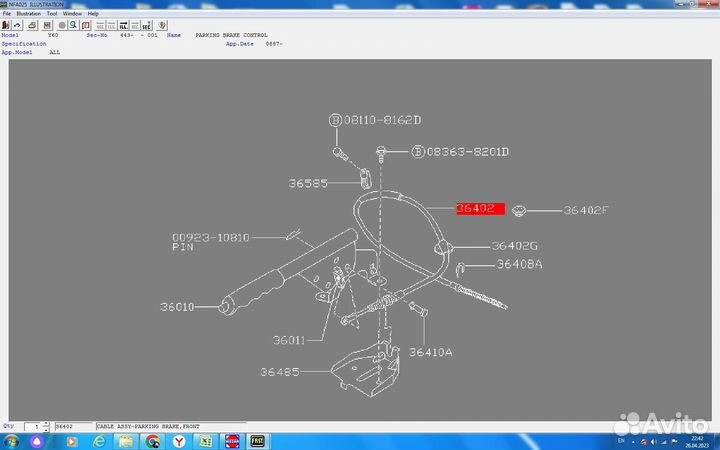This screenshot has height=450, width=720.
Task: Click the EN language indicator in tray
Action: [x=620, y=440]
